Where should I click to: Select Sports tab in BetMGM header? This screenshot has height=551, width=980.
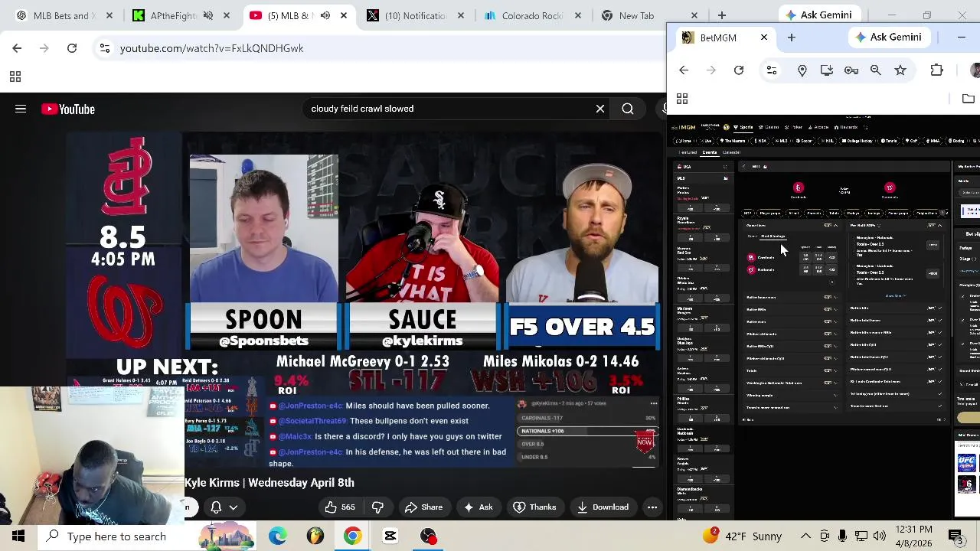click(x=743, y=127)
